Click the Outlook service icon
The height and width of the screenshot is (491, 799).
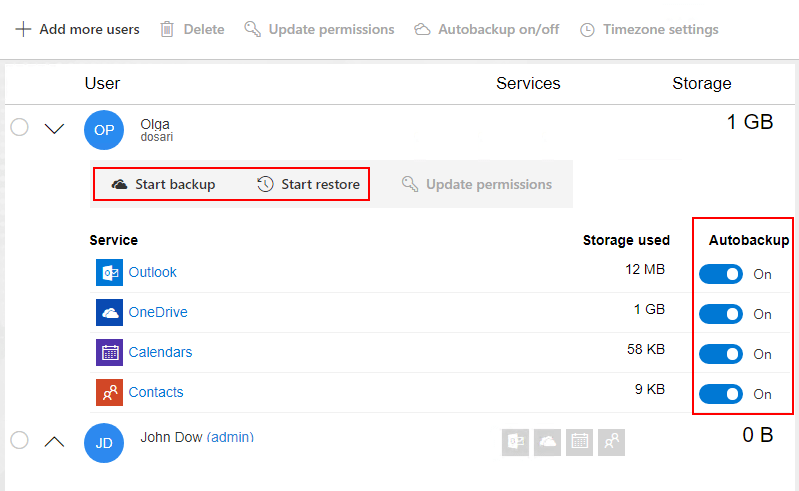109,272
